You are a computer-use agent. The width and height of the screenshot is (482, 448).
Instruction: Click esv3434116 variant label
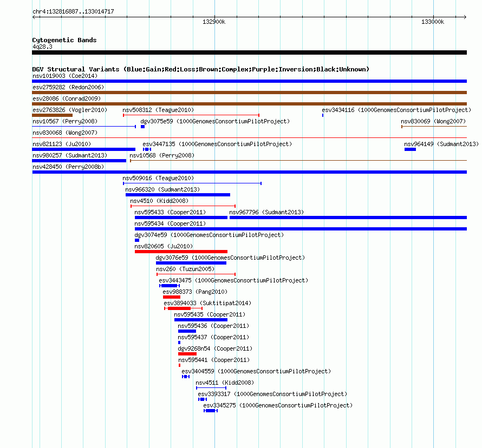tap(396, 110)
